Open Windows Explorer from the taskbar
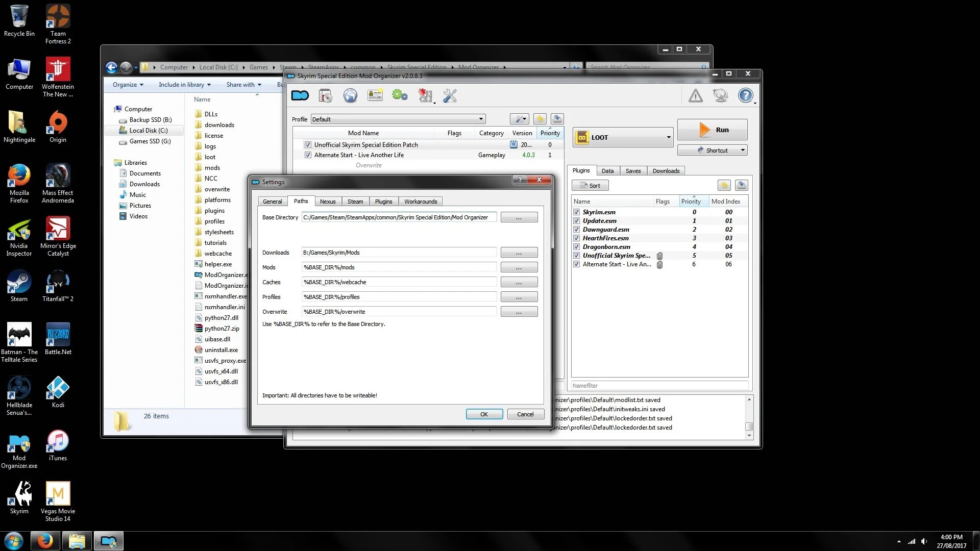Viewport: 980px width, 551px height. click(77, 541)
